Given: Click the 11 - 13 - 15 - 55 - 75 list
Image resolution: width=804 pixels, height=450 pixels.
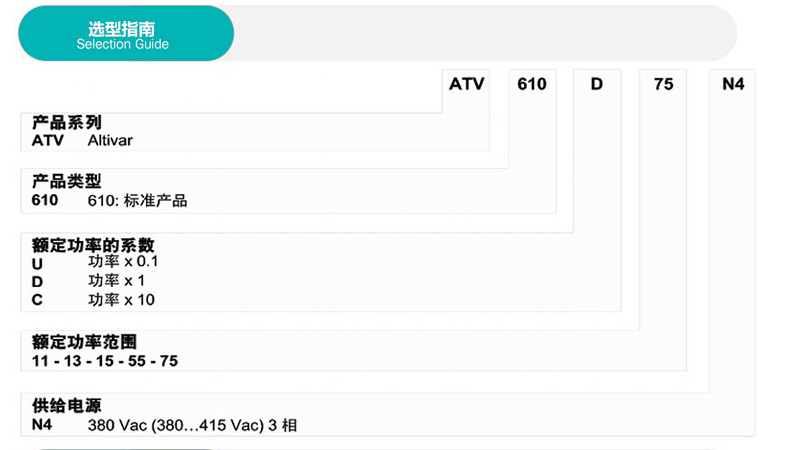Looking at the screenshot, I should point(105,361).
